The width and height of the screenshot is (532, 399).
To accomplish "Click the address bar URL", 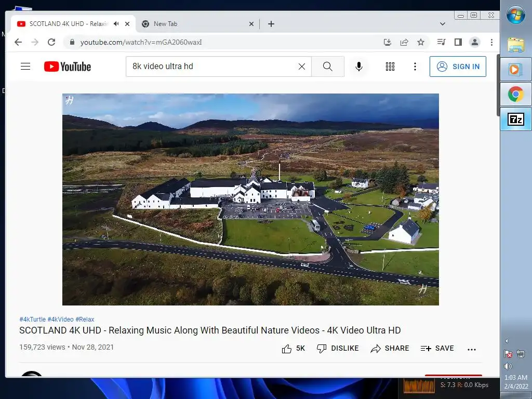I will pos(141,43).
